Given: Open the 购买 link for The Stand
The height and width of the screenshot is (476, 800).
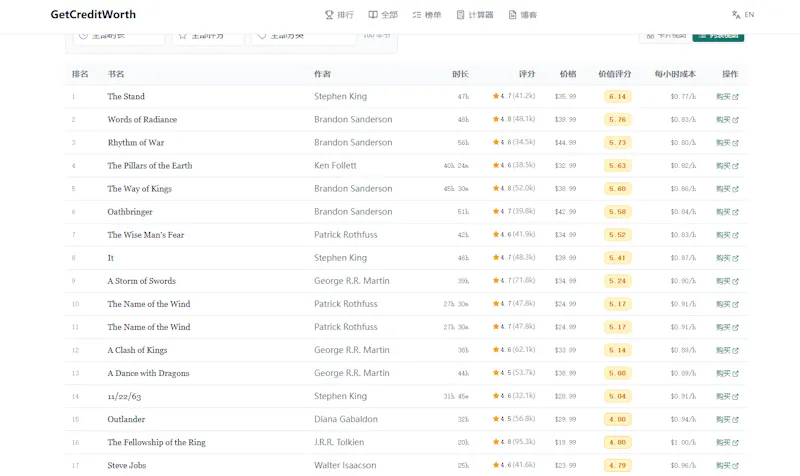Looking at the screenshot, I should [x=727, y=96].
